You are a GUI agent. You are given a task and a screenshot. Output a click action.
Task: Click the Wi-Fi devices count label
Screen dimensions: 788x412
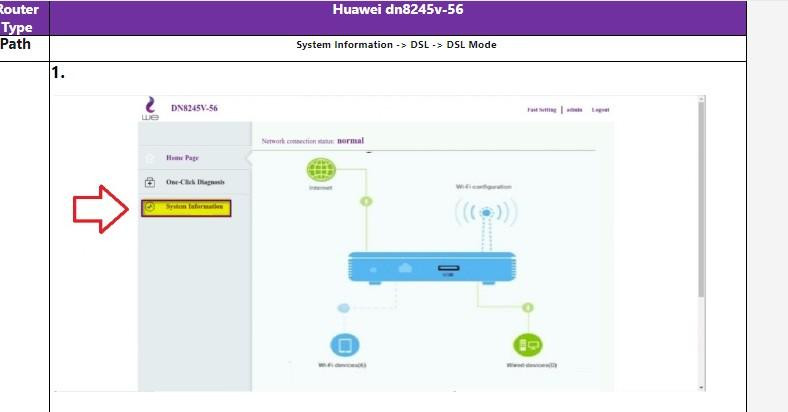(342, 365)
